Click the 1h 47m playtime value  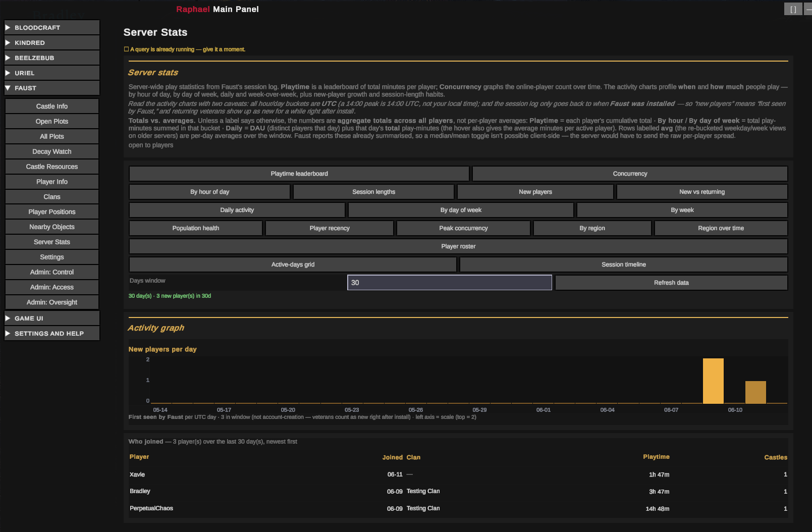(x=659, y=474)
